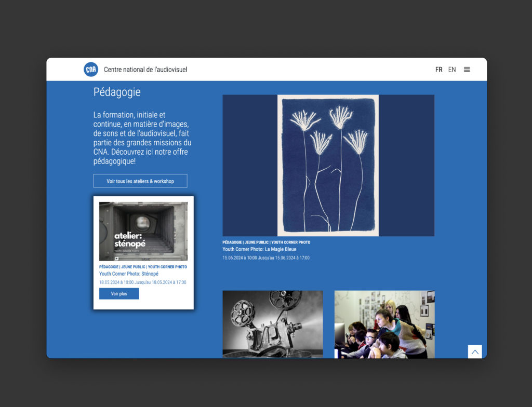Click the blue cyanotype flowers image
The image size is (532, 407).
pyautogui.click(x=328, y=165)
